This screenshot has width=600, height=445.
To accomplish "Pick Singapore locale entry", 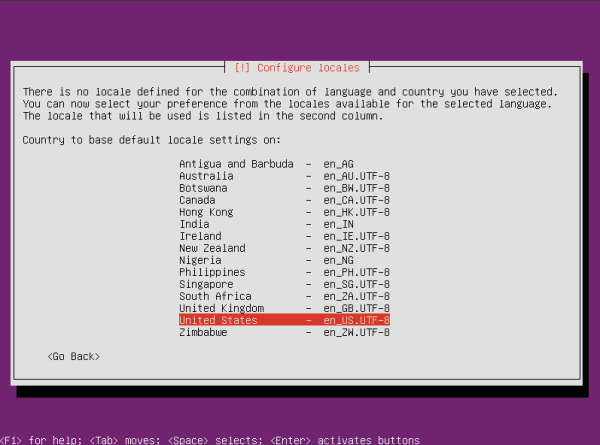I will [284, 284].
